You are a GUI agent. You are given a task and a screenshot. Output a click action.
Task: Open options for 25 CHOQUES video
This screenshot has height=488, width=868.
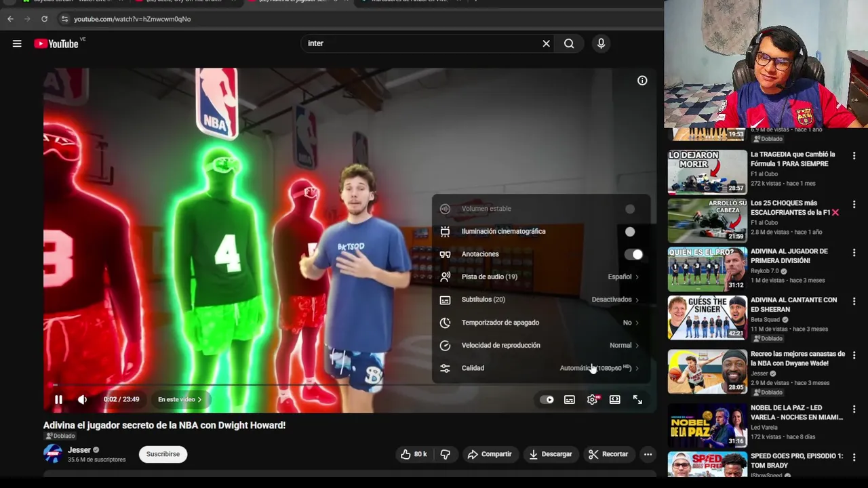pyautogui.click(x=854, y=204)
